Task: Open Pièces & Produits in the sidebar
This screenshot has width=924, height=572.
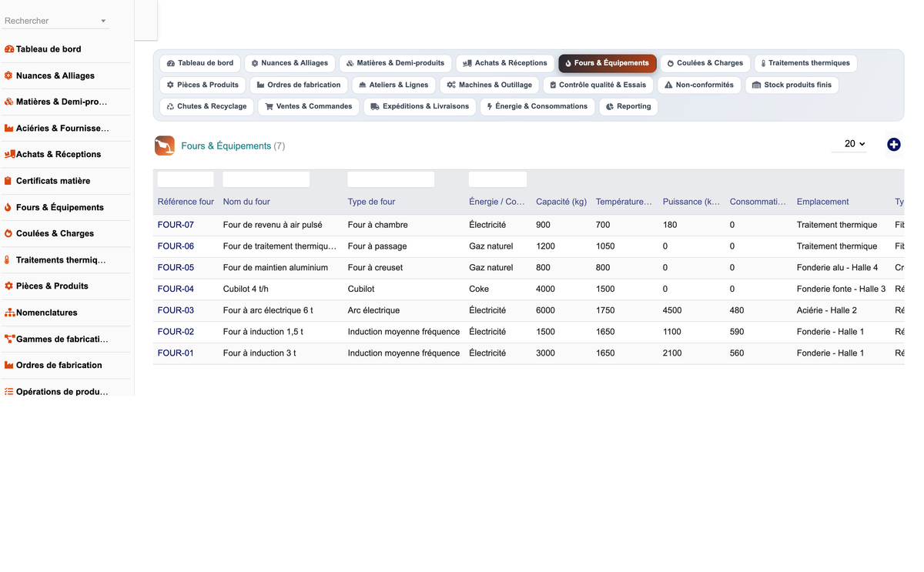Action: tap(52, 286)
